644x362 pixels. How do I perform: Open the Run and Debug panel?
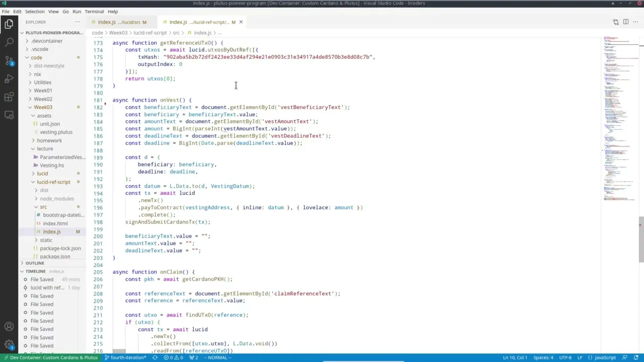9,78
